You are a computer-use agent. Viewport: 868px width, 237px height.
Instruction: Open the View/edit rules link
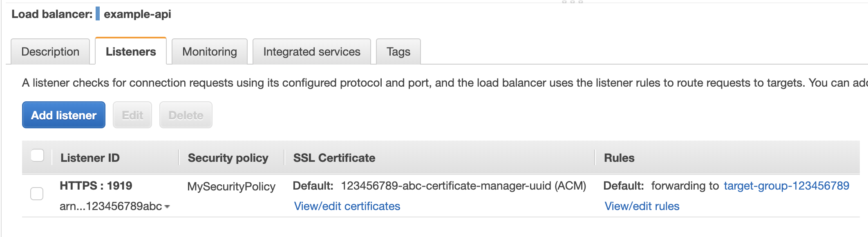[x=642, y=206]
